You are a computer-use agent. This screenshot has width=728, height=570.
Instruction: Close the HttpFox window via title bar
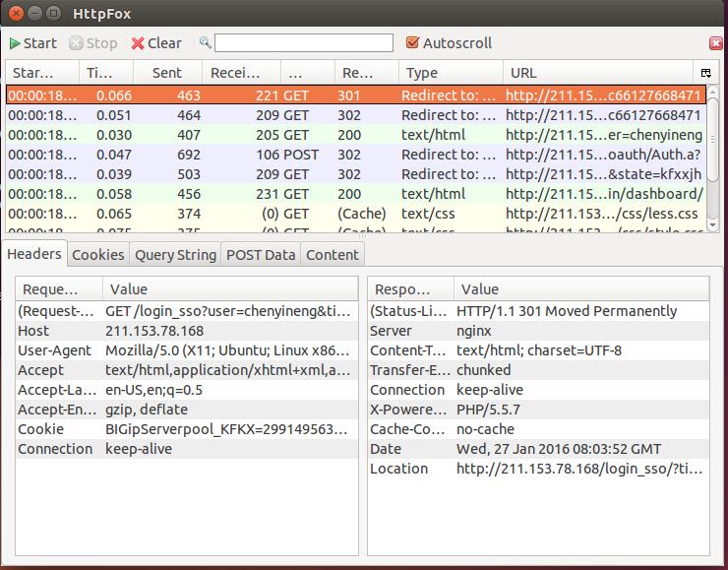pyautogui.click(x=16, y=13)
